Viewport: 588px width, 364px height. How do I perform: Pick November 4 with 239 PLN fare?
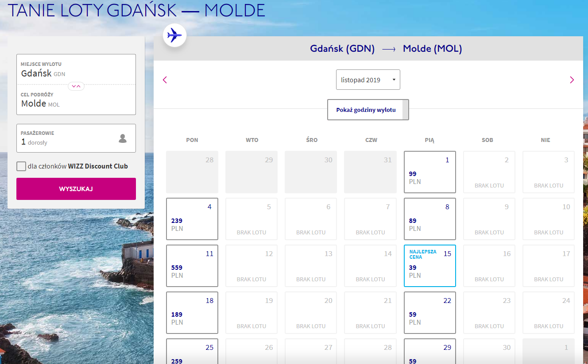click(192, 219)
